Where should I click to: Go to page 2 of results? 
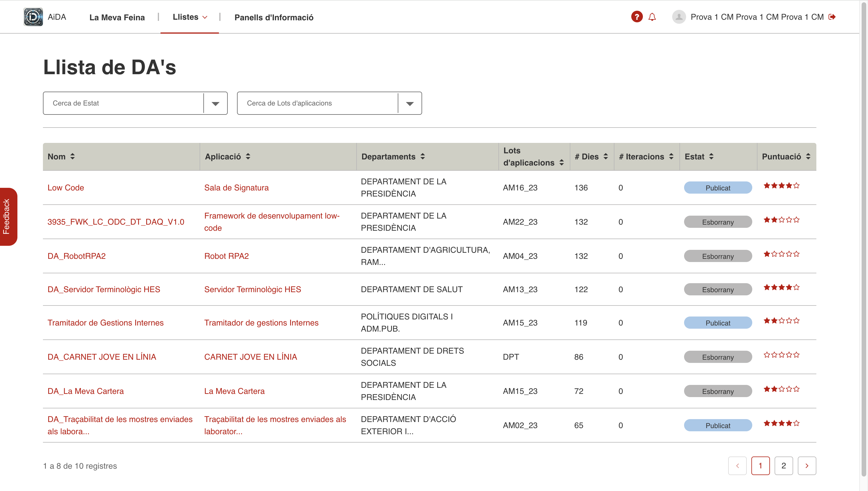click(x=783, y=466)
